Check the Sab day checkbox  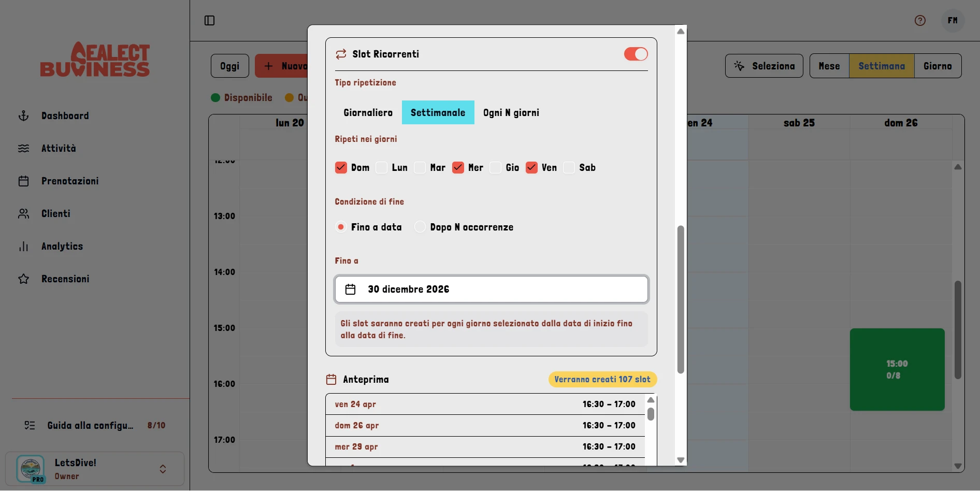pos(569,167)
